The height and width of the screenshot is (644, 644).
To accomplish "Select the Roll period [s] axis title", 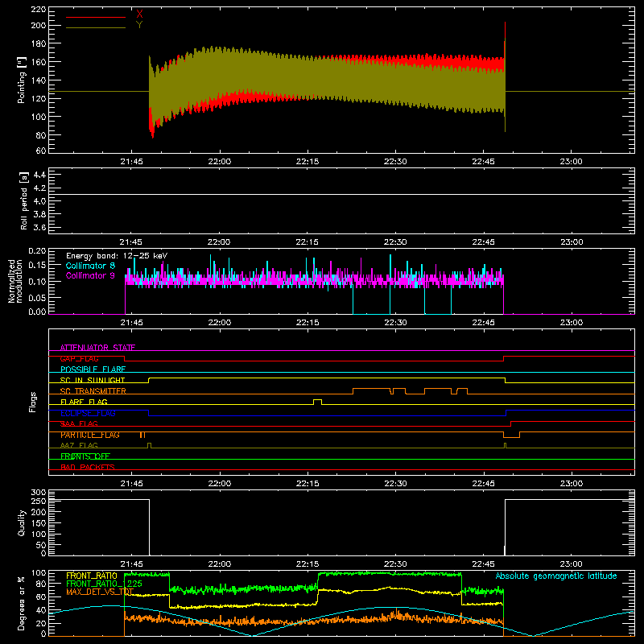I will (24, 200).
